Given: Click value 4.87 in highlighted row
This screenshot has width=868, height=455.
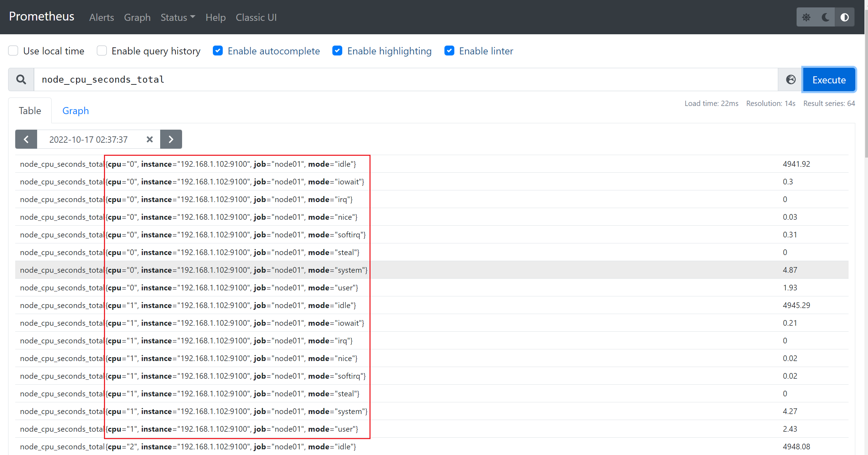Looking at the screenshot, I should (x=790, y=270).
